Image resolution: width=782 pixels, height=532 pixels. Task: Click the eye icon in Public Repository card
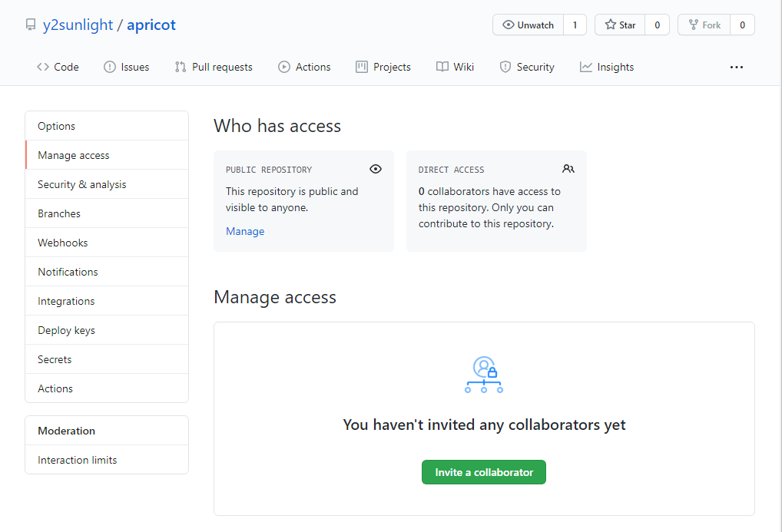pyautogui.click(x=375, y=169)
